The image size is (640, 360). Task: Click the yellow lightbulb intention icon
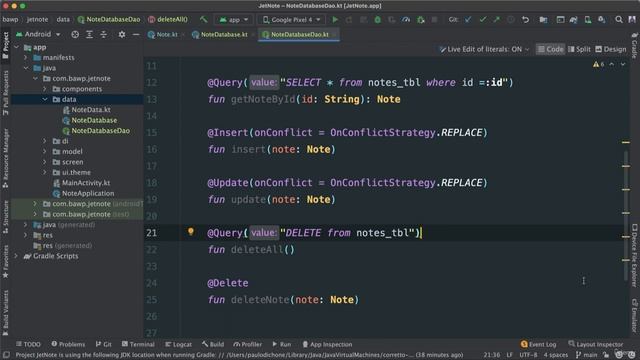click(191, 232)
